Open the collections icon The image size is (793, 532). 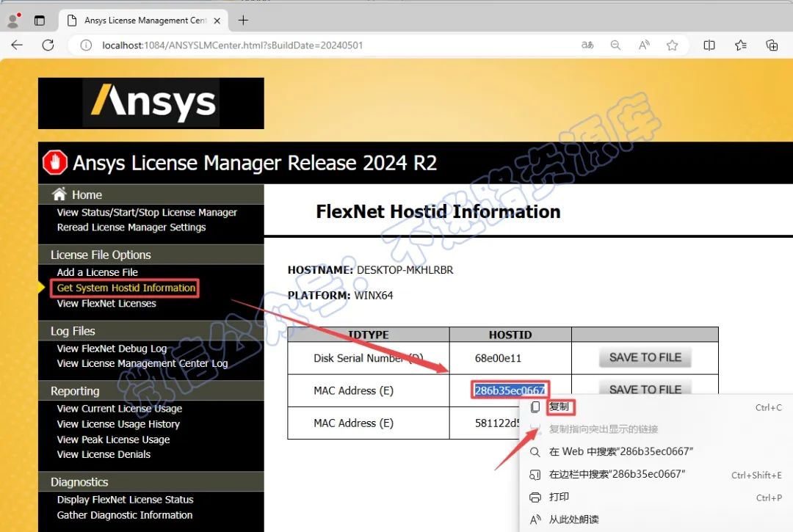[x=772, y=45]
